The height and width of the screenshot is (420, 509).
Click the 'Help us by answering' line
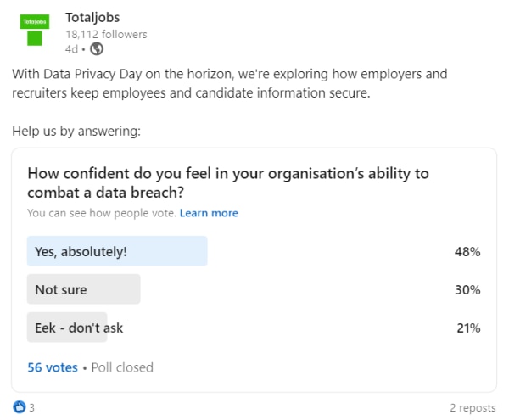[76, 132]
